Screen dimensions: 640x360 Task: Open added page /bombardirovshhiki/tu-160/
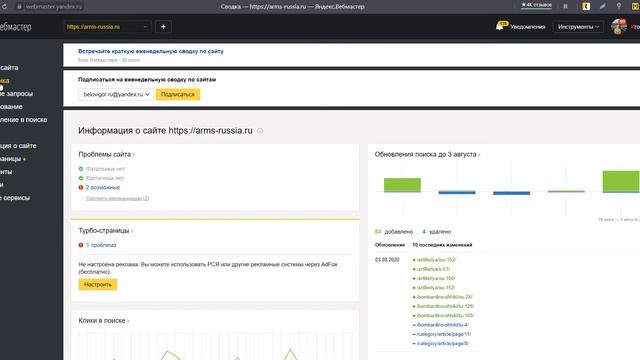coord(445,316)
